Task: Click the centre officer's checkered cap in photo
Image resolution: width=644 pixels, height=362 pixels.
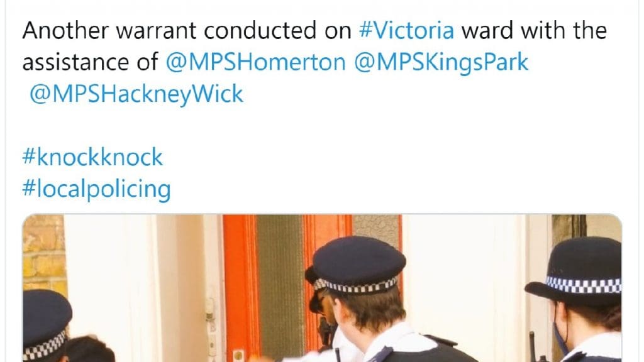Action: click(355, 265)
